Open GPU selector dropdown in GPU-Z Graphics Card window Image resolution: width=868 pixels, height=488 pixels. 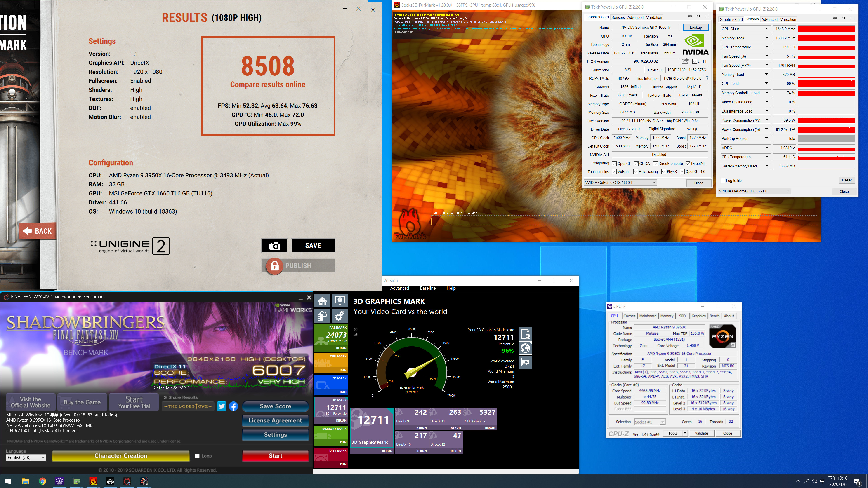pyautogui.click(x=620, y=183)
